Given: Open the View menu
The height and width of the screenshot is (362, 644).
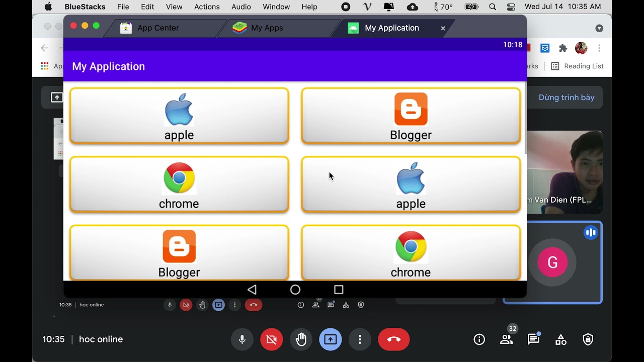Looking at the screenshot, I should [x=174, y=7].
